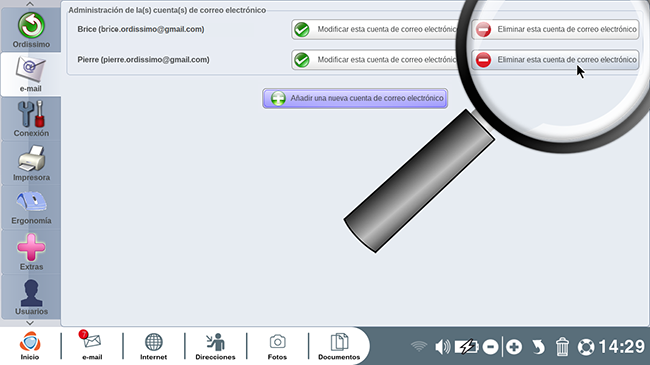Image resolution: width=650 pixels, height=365 pixels.
Task: Open the Ergonomía settings section
Action: pyautogui.click(x=31, y=207)
